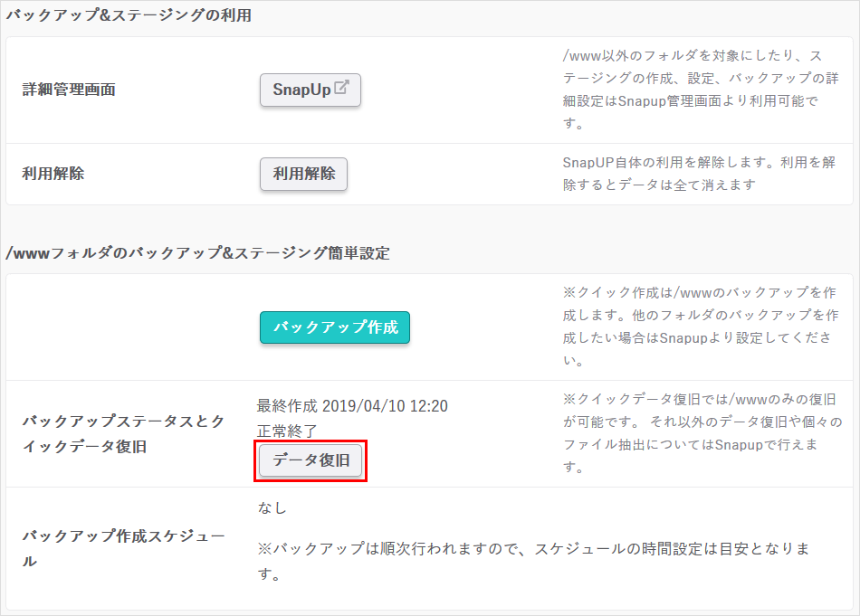Click the note about バックアップは順次行われます
Screen dimensions: 860x616
tap(534, 561)
